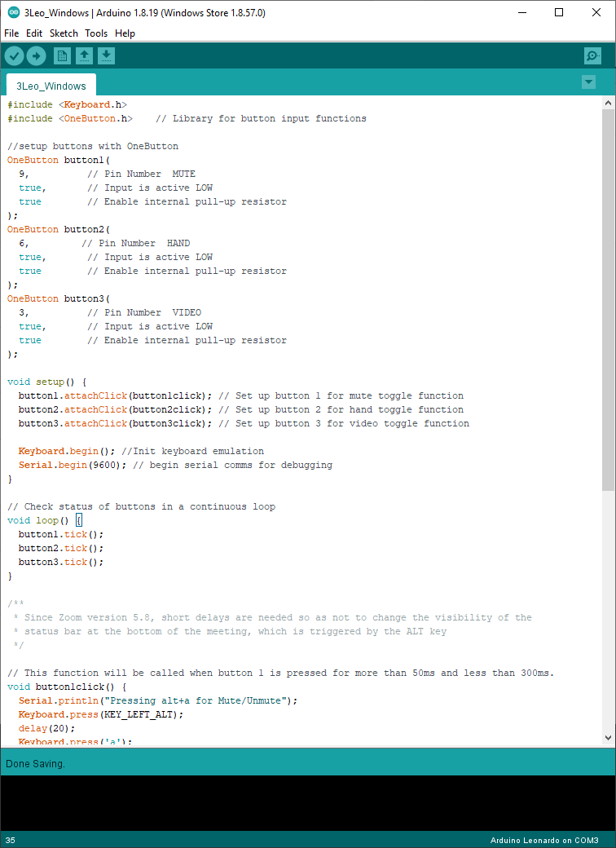This screenshot has height=848, width=616.
Task: Click the line number 35 in status bar
Action: pos(11,841)
